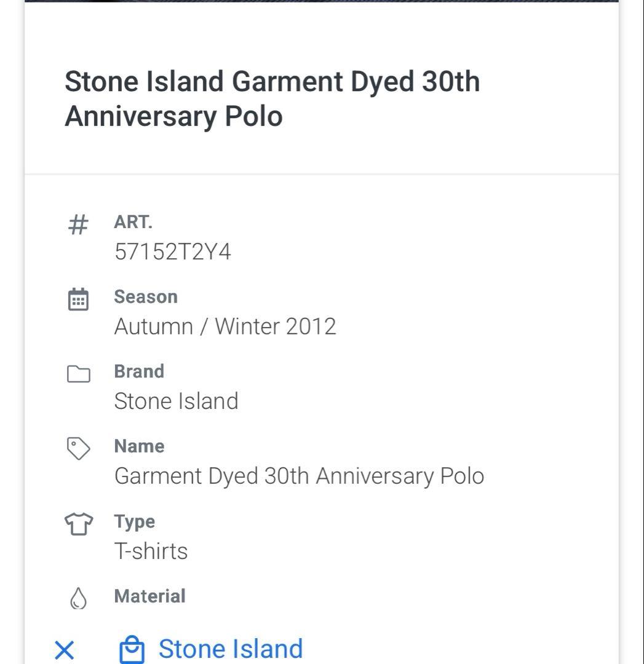644x664 pixels.
Task: Click the product title heading
Action: [x=272, y=98]
